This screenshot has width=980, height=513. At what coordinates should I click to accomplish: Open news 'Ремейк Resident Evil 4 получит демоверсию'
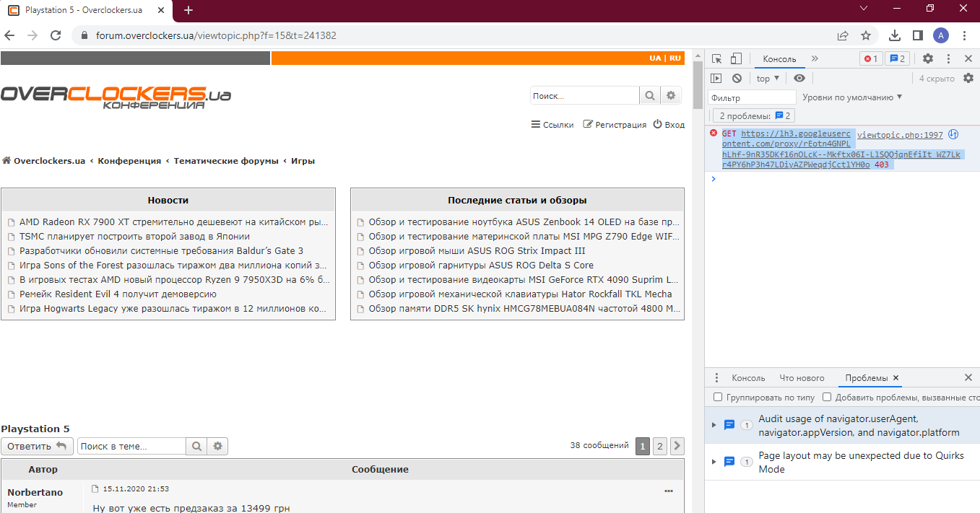[118, 294]
